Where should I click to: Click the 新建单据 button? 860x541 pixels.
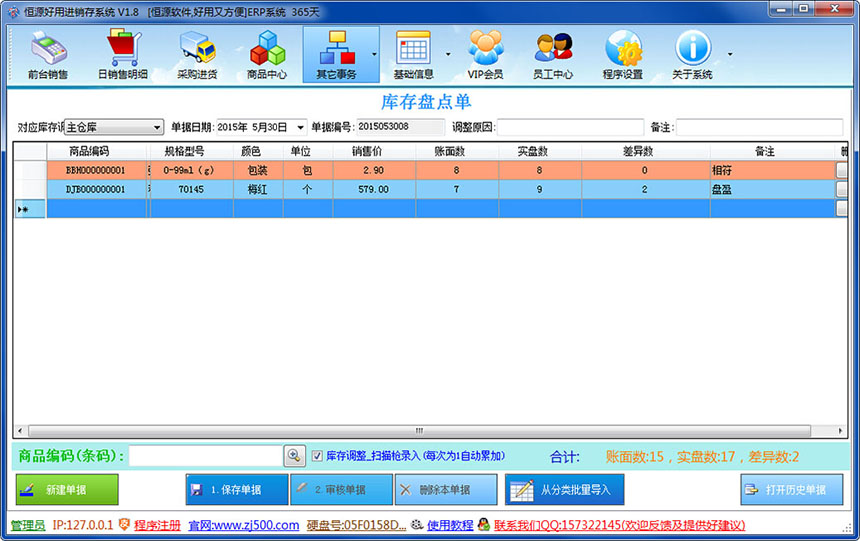point(67,490)
